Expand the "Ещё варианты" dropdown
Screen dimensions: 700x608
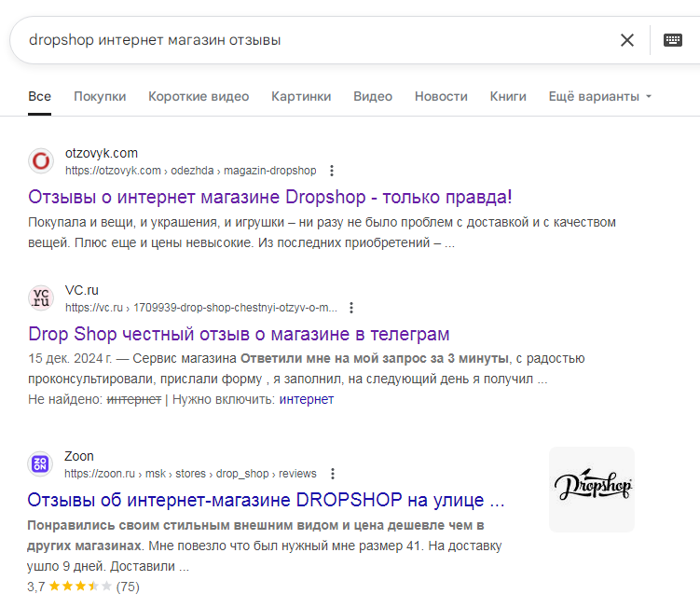click(x=599, y=96)
